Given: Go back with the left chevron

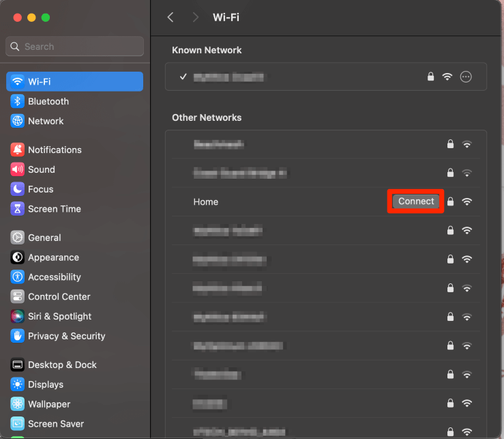Looking at the screenshot, I should pyautogui.click(x=171, y=17).
